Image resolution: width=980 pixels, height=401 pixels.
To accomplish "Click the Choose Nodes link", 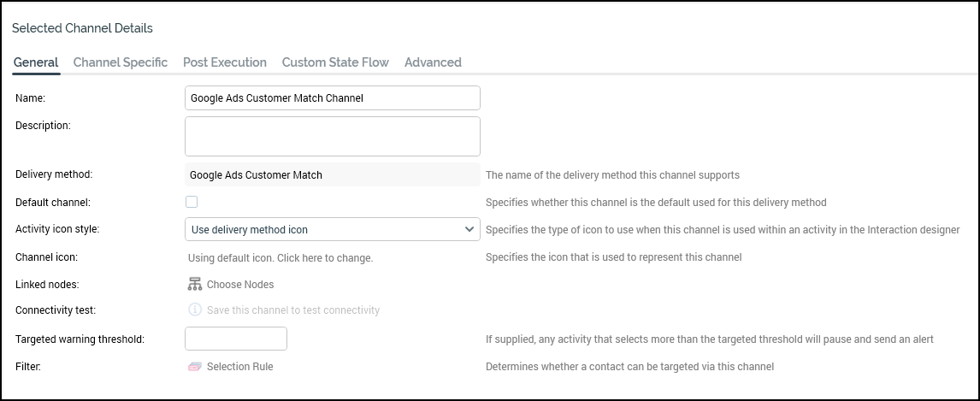I will (240, 284).
